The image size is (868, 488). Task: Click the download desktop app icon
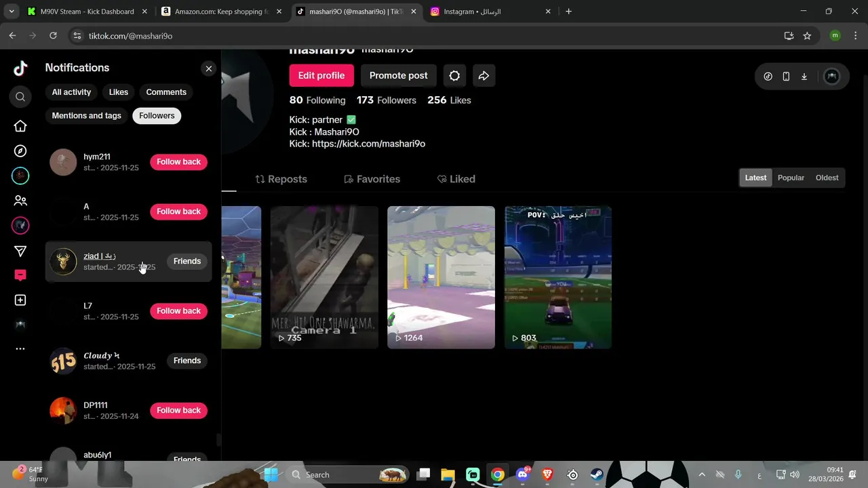[804, 77]
